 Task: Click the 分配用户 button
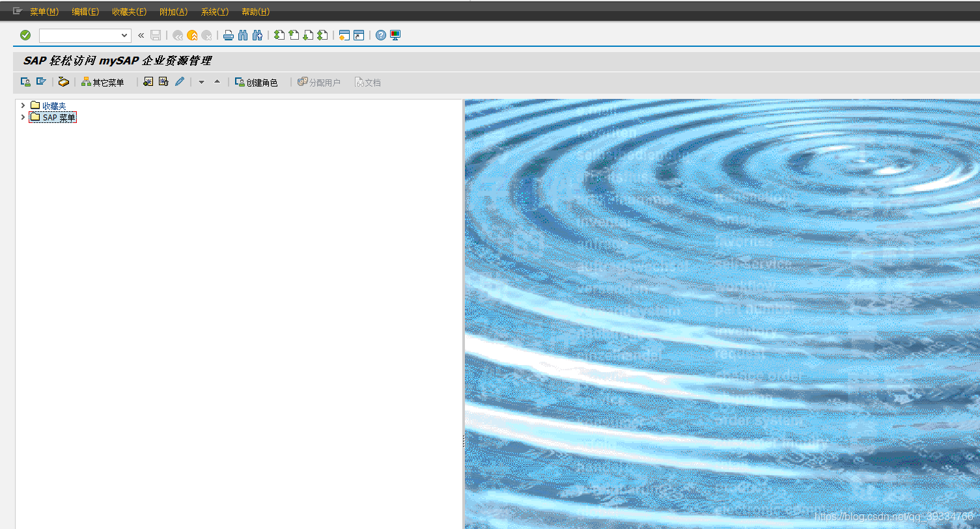[x=319, y=82]
